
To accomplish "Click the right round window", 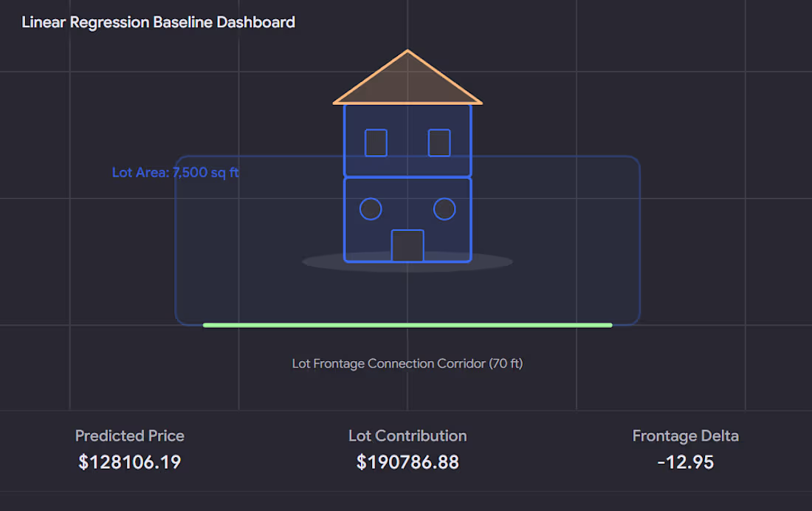I will (x=444, y=209).
